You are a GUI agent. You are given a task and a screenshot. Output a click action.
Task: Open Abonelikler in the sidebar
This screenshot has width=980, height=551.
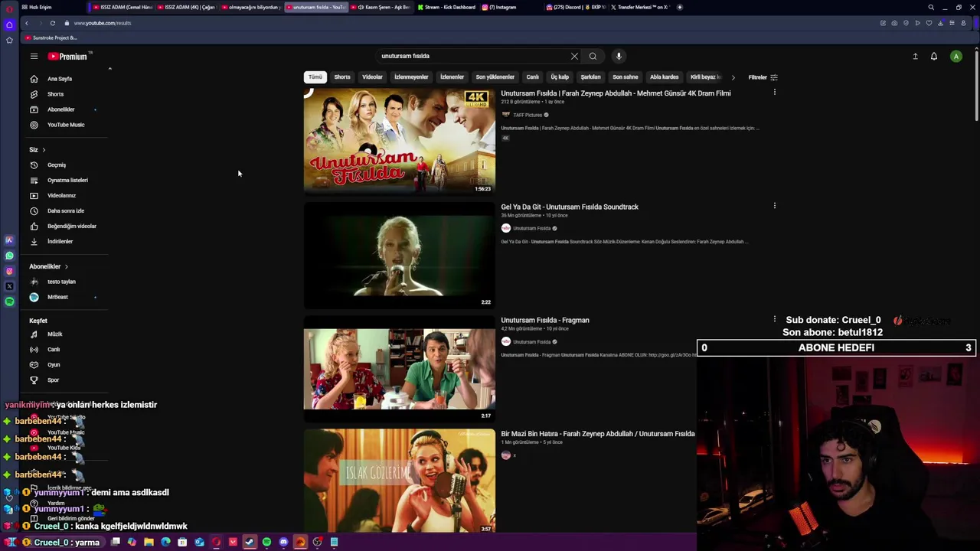[60, 109]
